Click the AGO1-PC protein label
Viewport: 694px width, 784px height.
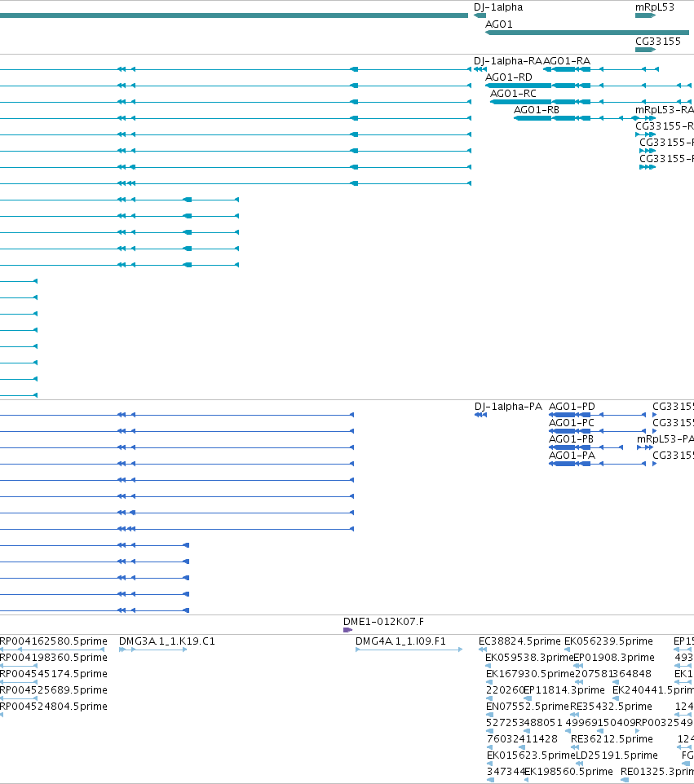[x=572, y=422]
